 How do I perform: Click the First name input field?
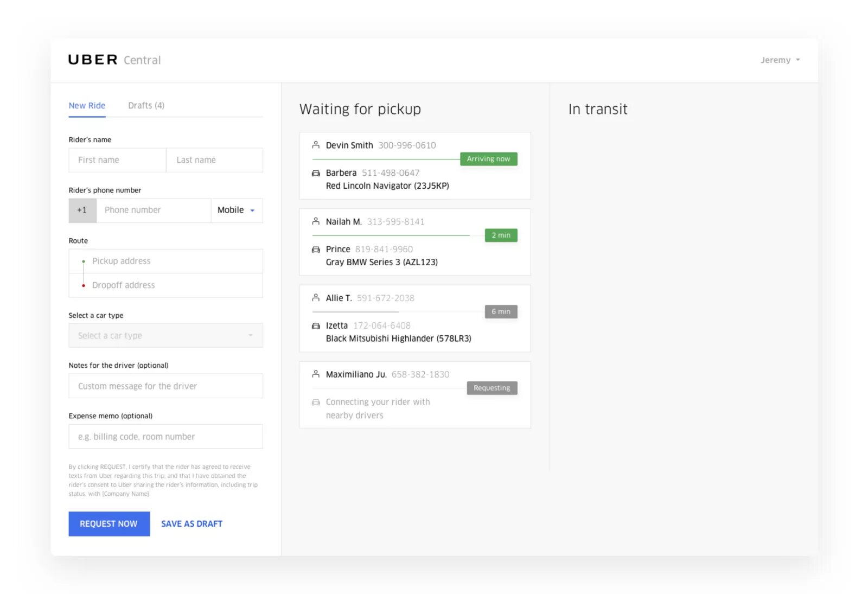117,160
